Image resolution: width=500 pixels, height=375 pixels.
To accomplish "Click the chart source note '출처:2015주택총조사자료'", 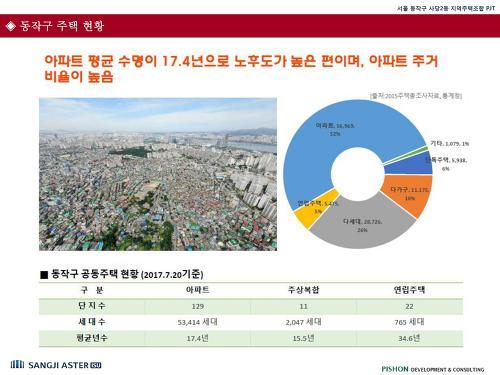I will point(416,96).
